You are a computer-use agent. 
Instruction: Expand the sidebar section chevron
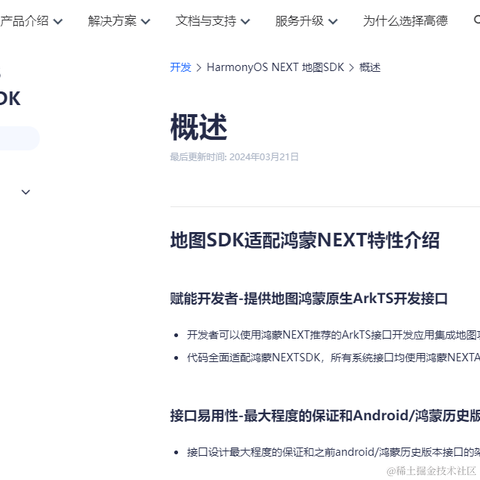point(26,192)
